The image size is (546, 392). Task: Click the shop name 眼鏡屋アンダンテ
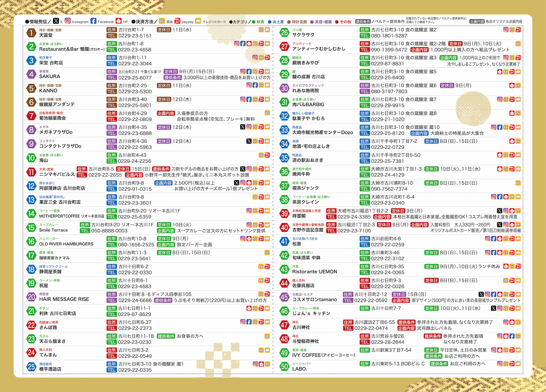pos(57,104)
